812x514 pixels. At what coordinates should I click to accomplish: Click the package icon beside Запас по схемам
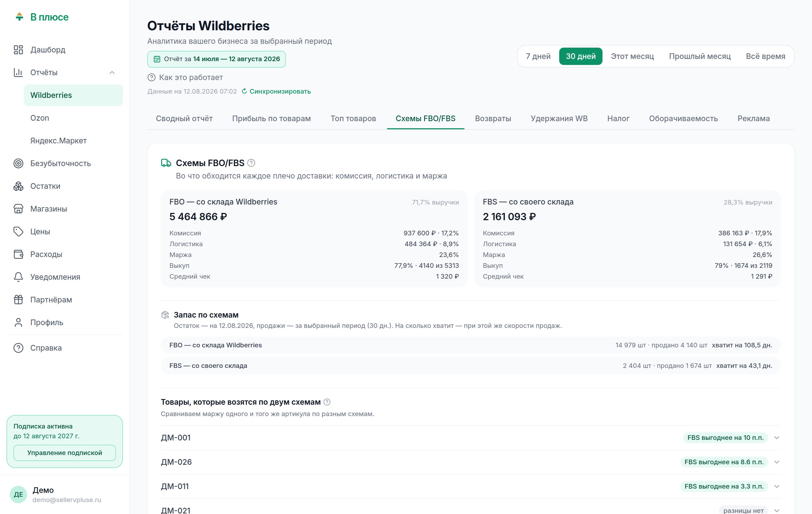tap(165, 315)
